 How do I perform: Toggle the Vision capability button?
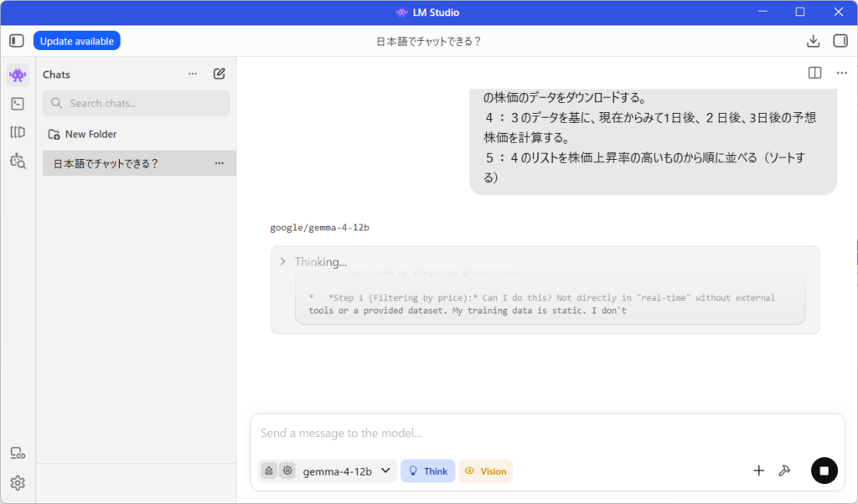[x=486, y=471]
